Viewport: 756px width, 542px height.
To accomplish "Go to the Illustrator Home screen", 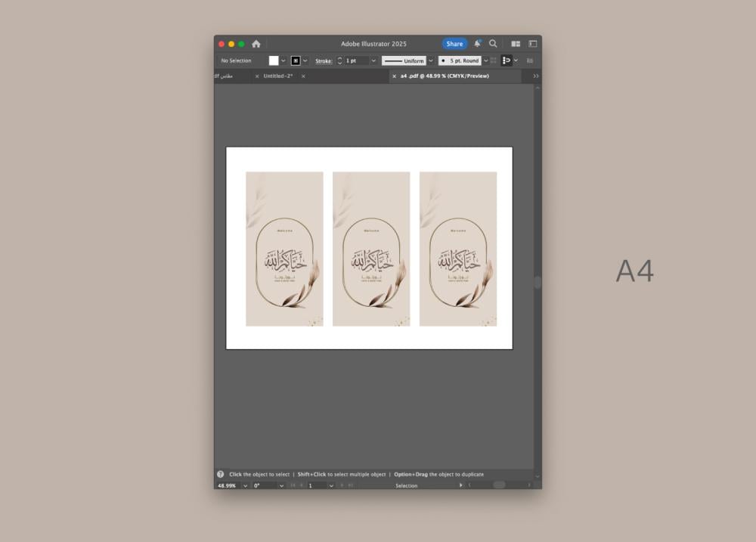I will coord(256,44).
